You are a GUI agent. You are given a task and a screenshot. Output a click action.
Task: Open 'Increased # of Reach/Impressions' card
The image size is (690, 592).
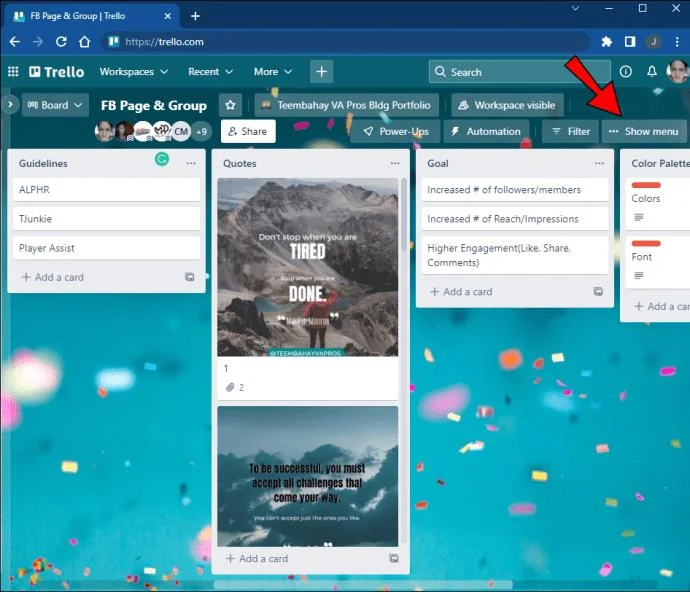pyautogui.click(x=515, y=219)
